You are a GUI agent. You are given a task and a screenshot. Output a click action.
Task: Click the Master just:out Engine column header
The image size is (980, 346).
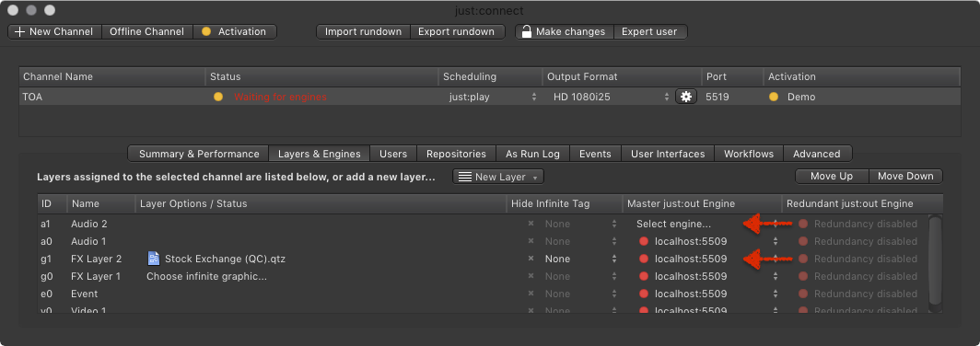coord(702,203)
